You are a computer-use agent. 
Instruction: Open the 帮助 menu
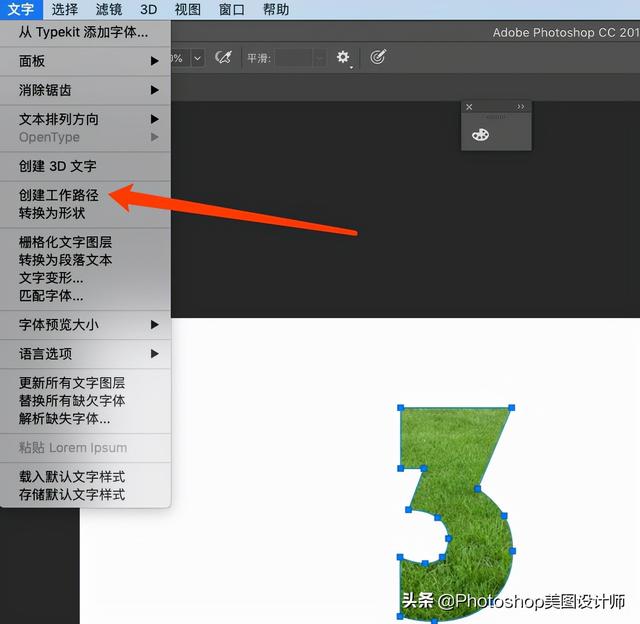276,9
